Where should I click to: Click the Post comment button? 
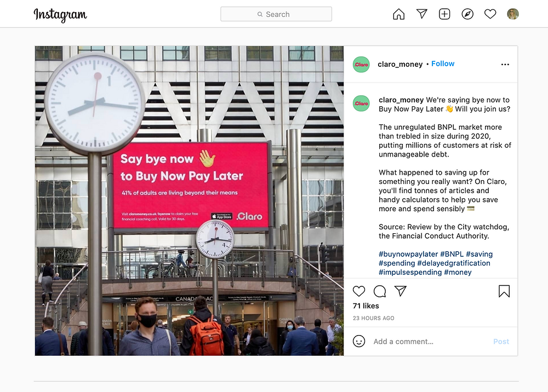[501, 342]
